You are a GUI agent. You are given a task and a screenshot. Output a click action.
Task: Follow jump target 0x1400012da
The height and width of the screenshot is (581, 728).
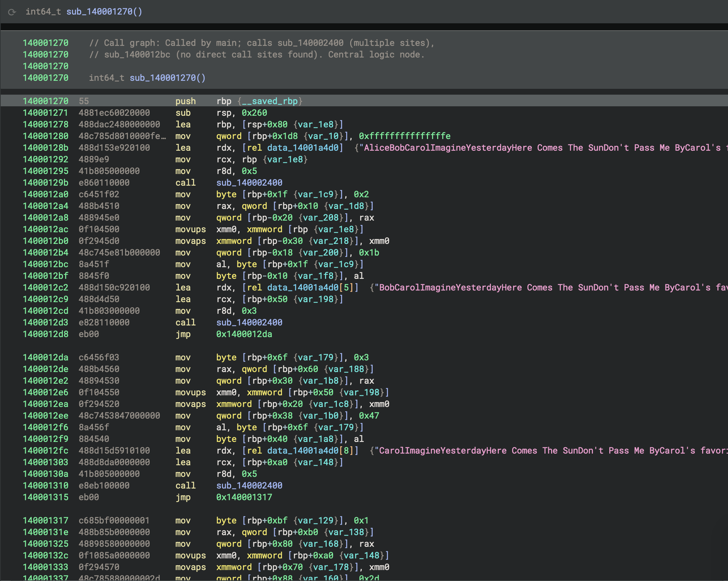click(x=244, y=334)
